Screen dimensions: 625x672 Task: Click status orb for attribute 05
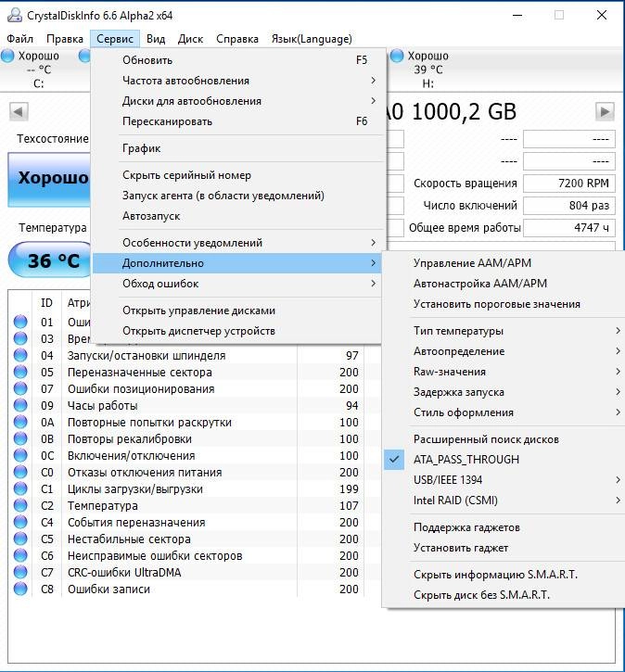tap(20, 372)
